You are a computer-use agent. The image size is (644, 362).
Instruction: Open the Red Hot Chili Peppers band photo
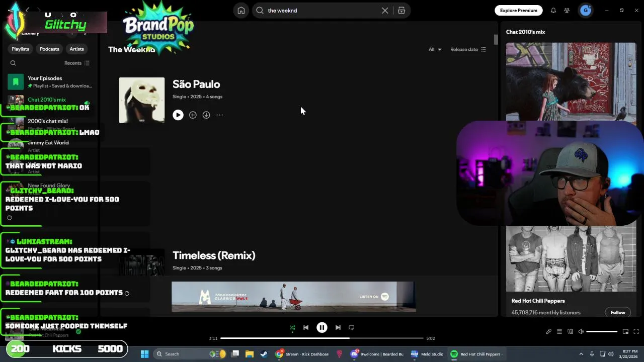pyautogui.click(x=571, y=259)
